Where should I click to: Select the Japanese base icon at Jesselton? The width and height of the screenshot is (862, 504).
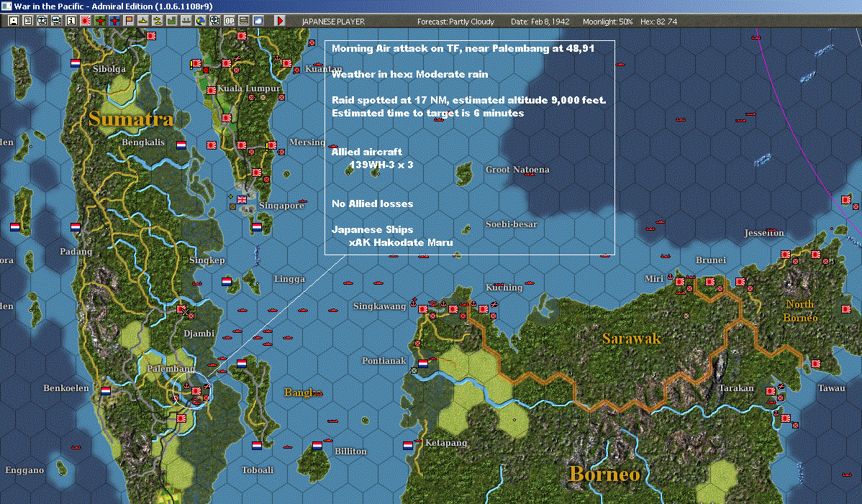coord(786,255)
